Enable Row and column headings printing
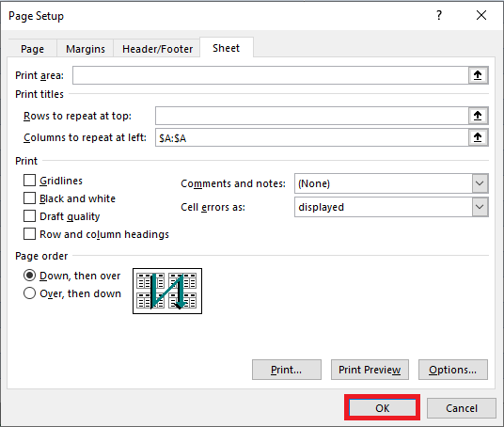The width and height of the screenshot is (504, 427). coord(29,234)
